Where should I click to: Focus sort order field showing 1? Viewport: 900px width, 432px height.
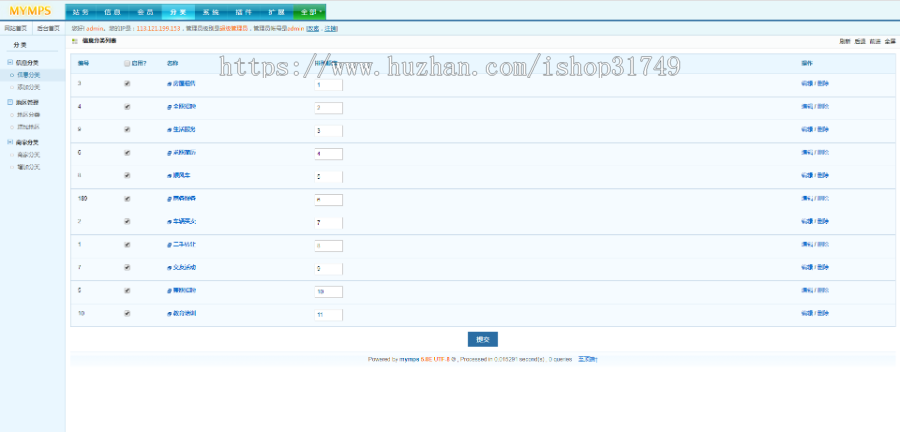(x=328, y=85)
